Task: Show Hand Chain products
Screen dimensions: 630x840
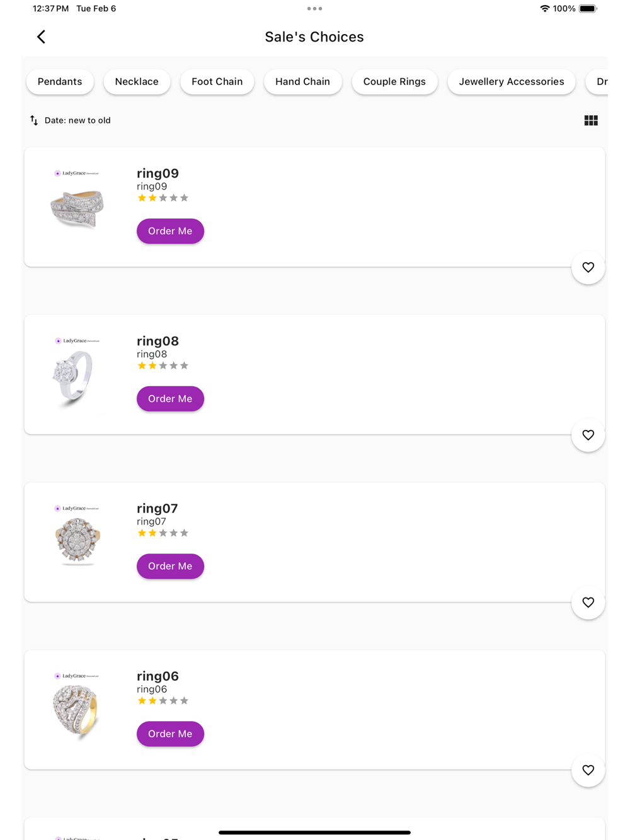Action: 302,82
